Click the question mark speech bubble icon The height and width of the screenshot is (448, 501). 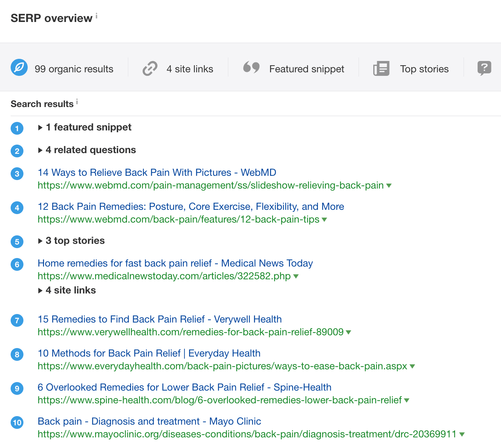484,68
